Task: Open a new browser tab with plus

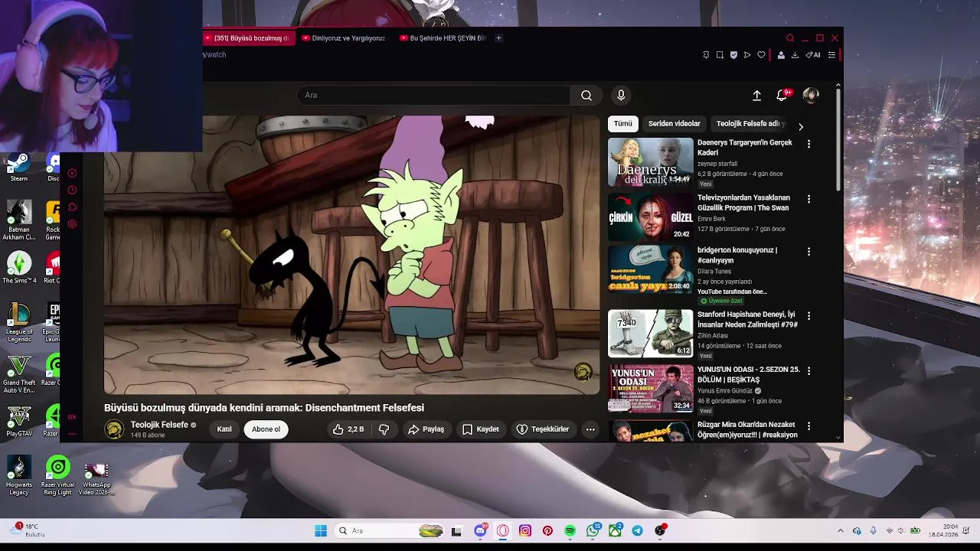Action: [x=498, y=37]
